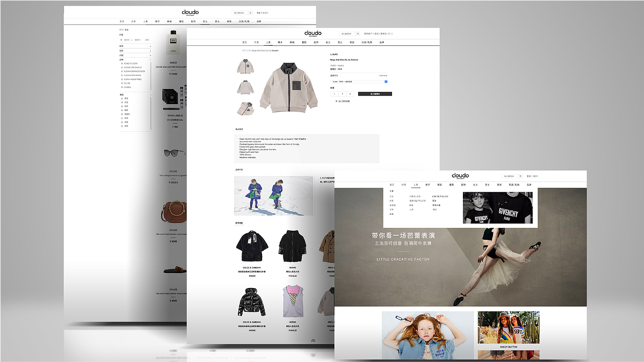
Task: Select front-view jacket thumbnail
Action: pyautogui.click(x=246, y=66)
